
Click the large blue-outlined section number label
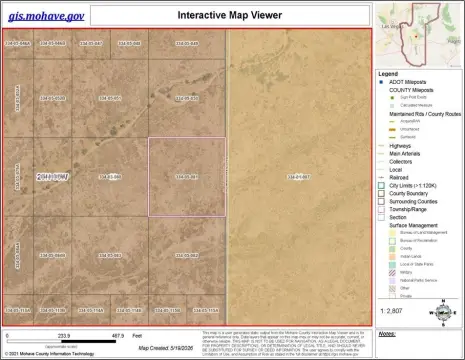click(x=53, y=177)
